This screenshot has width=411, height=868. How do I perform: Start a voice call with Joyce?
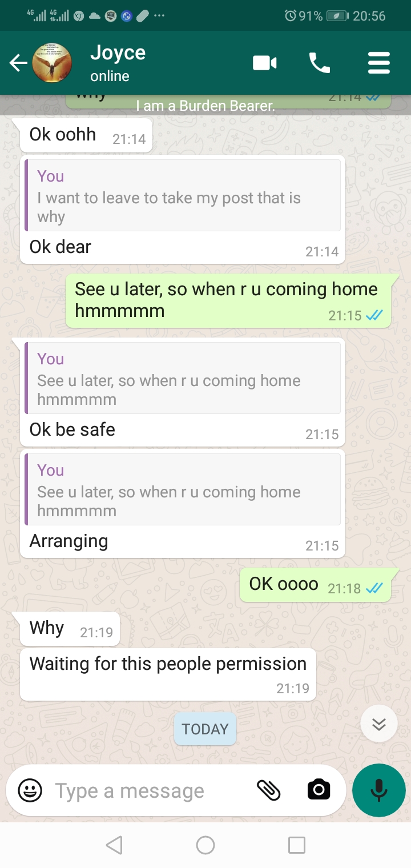coord(319,63)
